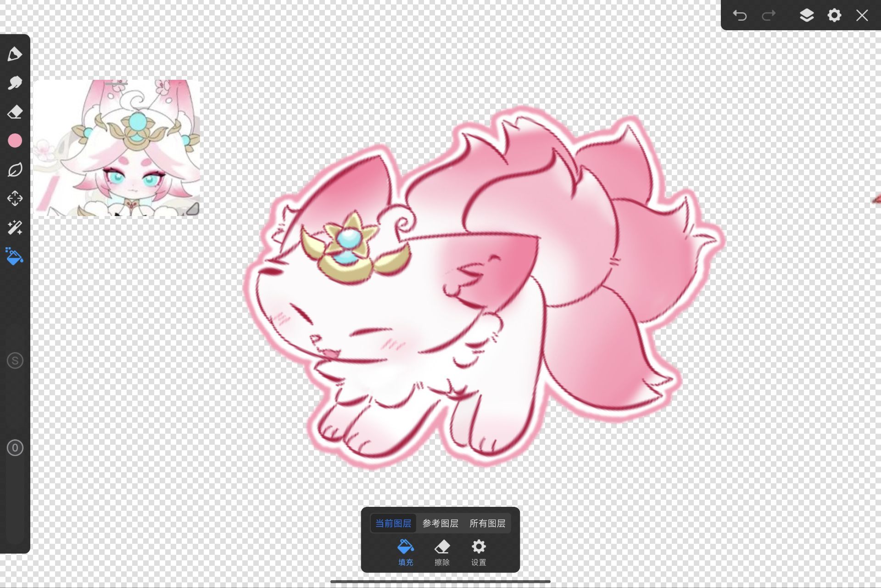Screen dimensions: 881x588
Task: Select the magic wand tool
Action: 15,227
